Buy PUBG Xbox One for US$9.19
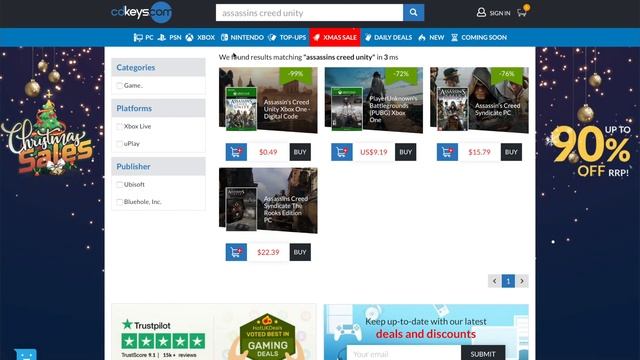640x360 pixels. point(405,152)
